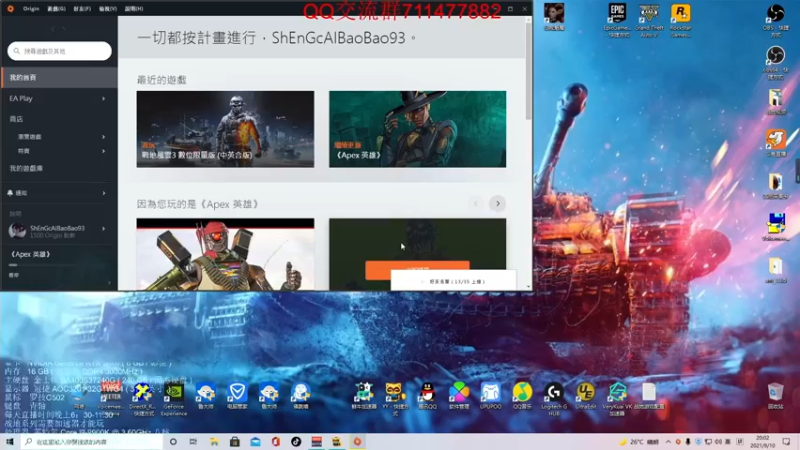Open Microsoft Store from taskbar
The image size is (800, 450).
235,441
